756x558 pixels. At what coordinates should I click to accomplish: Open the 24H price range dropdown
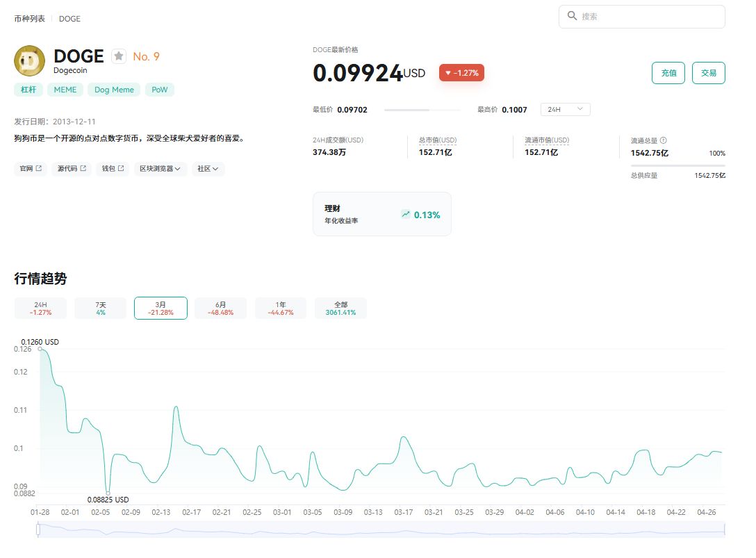565,110
